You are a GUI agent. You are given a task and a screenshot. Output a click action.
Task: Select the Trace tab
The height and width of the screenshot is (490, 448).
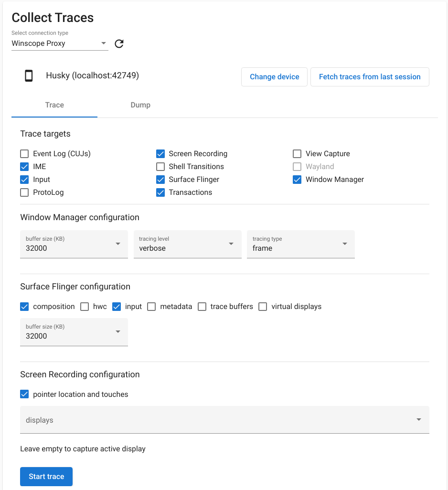pos(54,105)
